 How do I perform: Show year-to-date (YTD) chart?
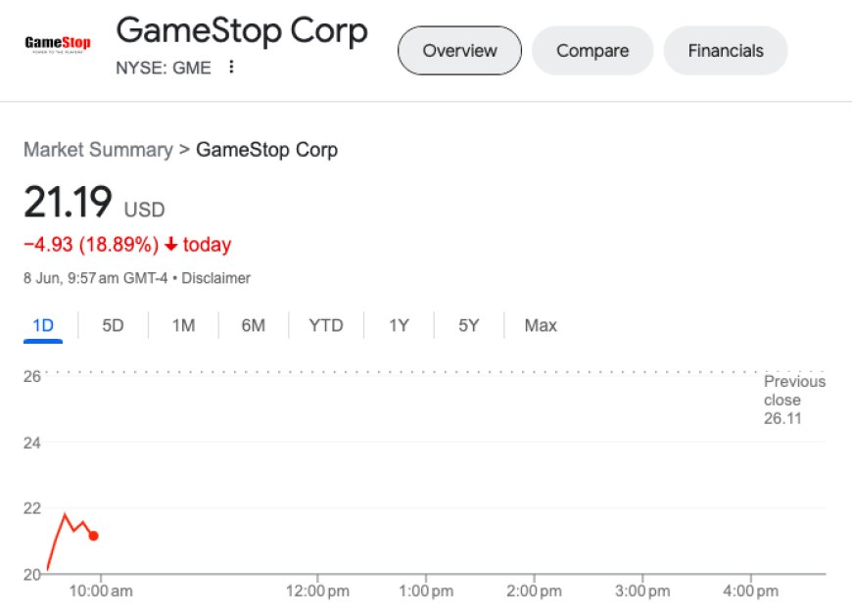[x=326, y=325]
